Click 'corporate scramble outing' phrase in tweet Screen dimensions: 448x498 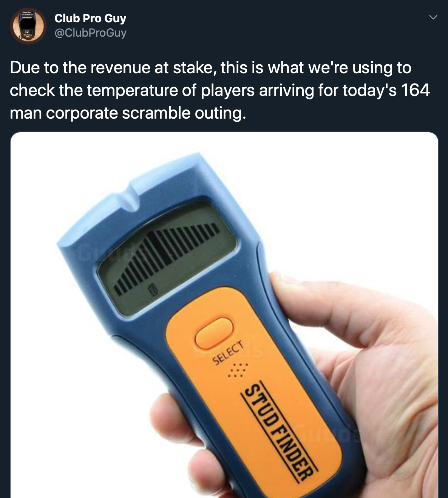coord(146,113)
